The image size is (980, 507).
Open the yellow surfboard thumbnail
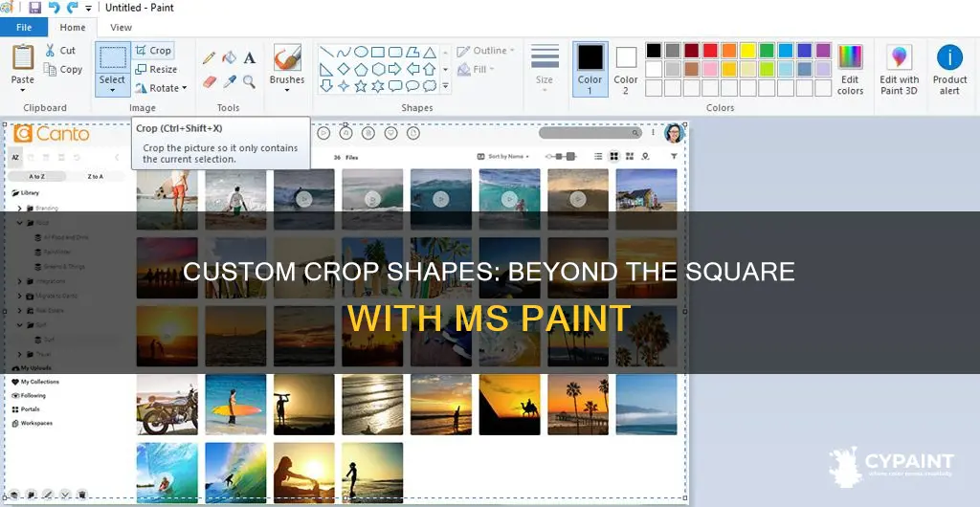pyautogui.click(x=235, y=405)
